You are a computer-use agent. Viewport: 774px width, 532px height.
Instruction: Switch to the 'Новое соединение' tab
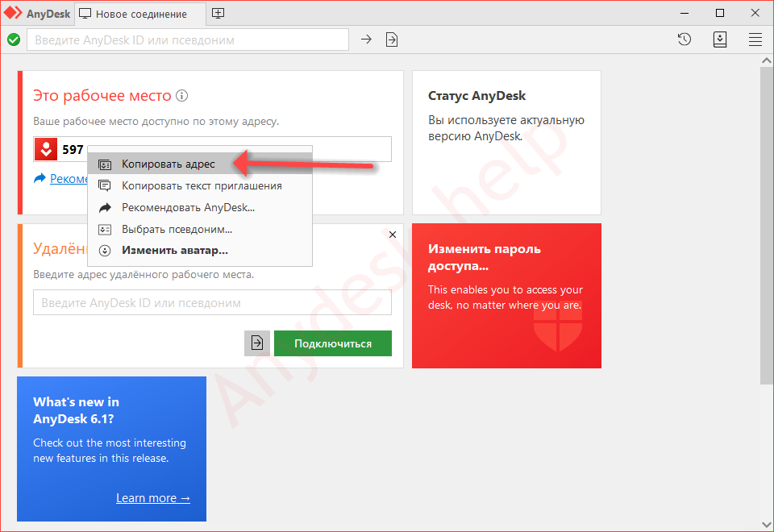140,14
